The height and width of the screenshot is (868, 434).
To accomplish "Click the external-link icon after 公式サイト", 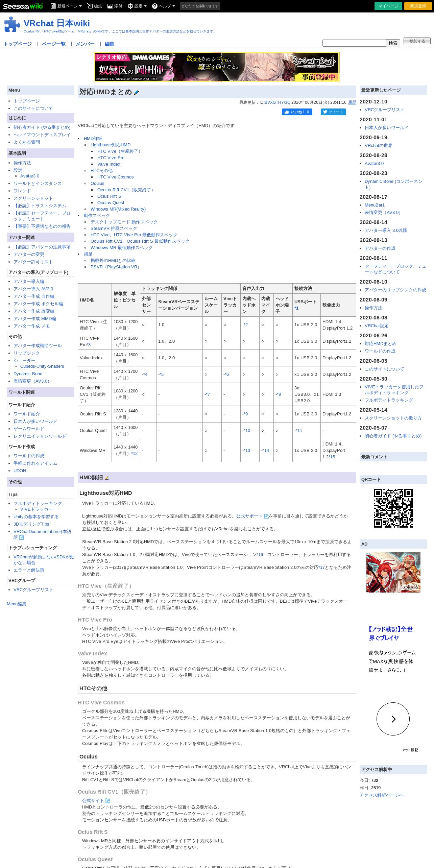I will click(108, 801).
